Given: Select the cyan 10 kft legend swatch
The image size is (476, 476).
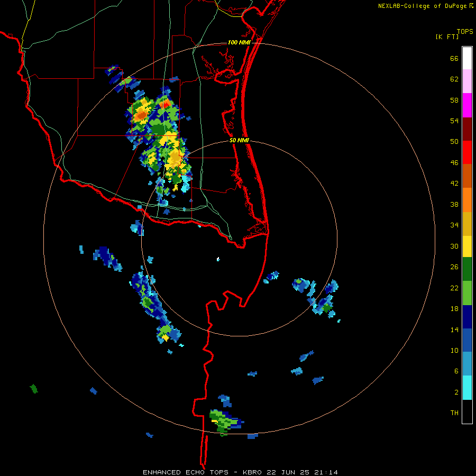Looking at the screenshot, I should click(467, 388).
